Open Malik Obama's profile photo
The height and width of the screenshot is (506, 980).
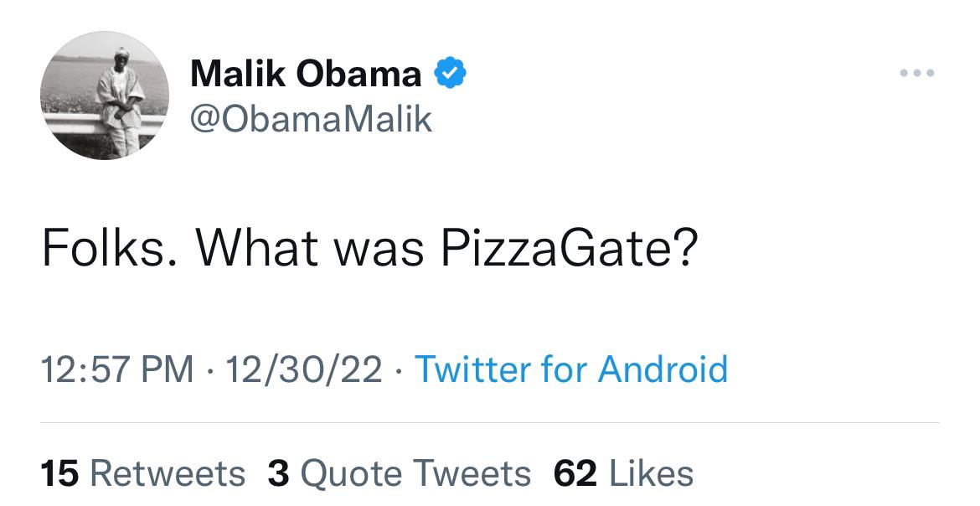[105, 96]
